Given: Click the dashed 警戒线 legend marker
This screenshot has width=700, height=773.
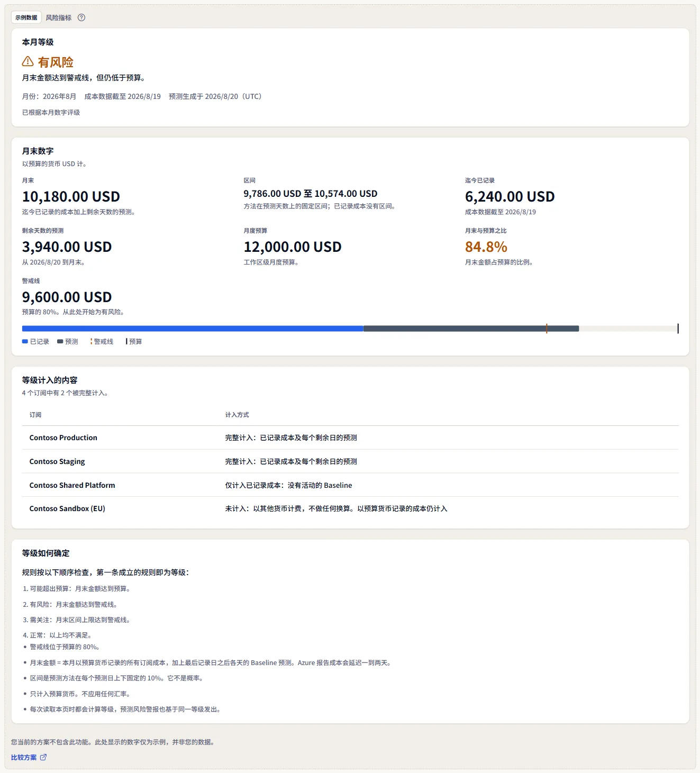Looking at the screenshot, I should 92,341.
